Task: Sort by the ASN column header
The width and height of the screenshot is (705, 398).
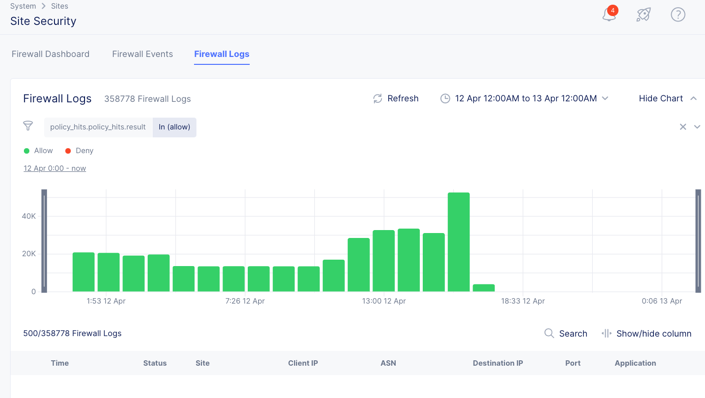Action: point(388,363)
